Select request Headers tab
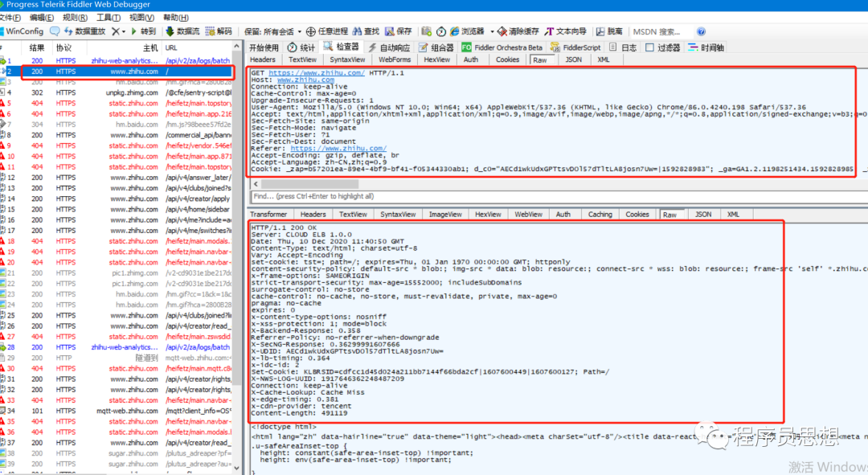868x475 pixels. coord(262,59)
